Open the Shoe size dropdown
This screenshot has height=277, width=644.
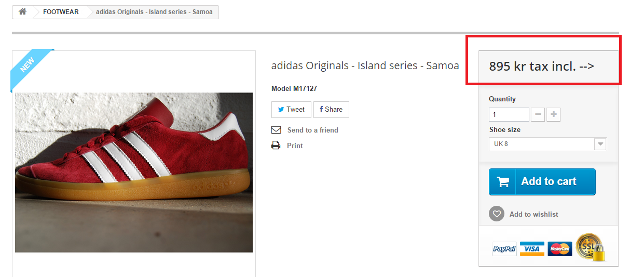pyautogui.click(x=548, y=144)
